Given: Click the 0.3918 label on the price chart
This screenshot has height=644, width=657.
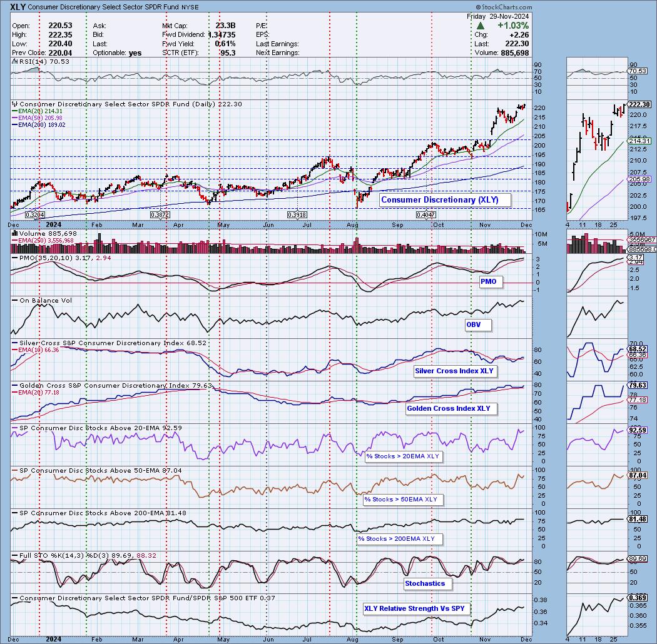Looking at the screenshot, I should coord(297,215).
